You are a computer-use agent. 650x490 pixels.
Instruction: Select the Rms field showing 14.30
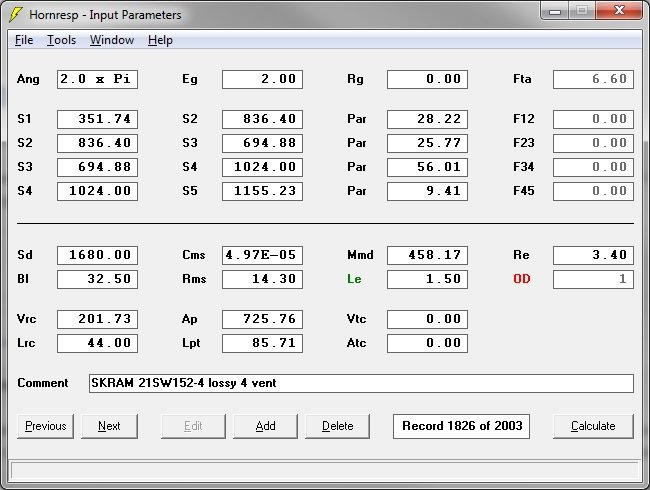tap(262, 279)
